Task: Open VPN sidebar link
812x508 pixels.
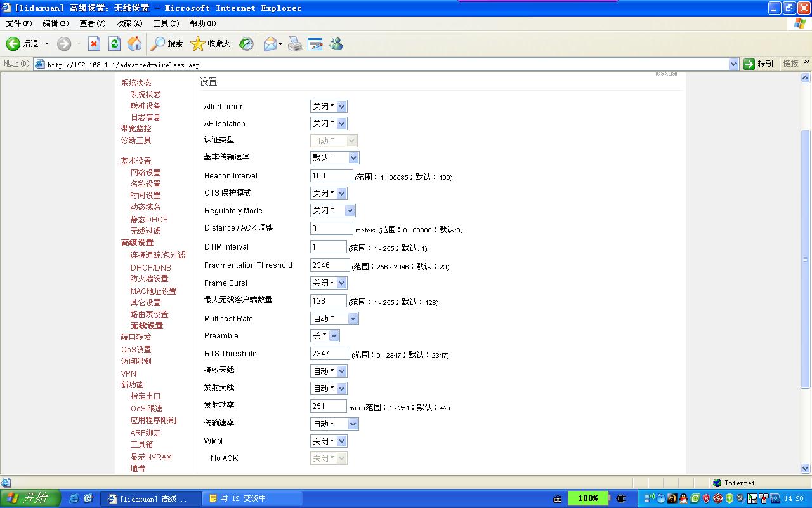Action: [128, 374]
